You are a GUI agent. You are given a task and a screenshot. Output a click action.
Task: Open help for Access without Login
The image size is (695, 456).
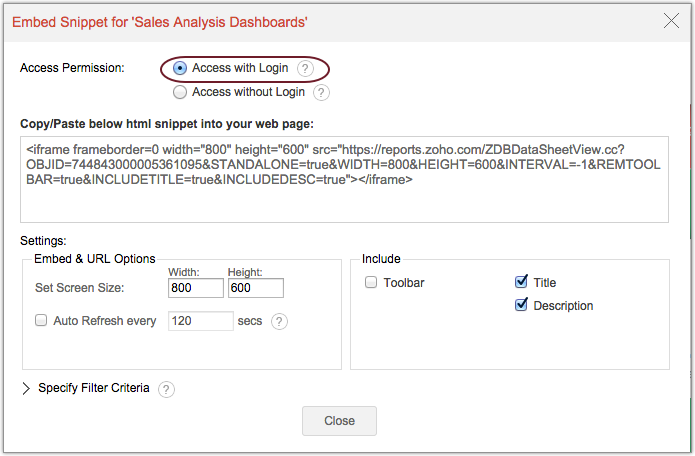tap(321, 93)
